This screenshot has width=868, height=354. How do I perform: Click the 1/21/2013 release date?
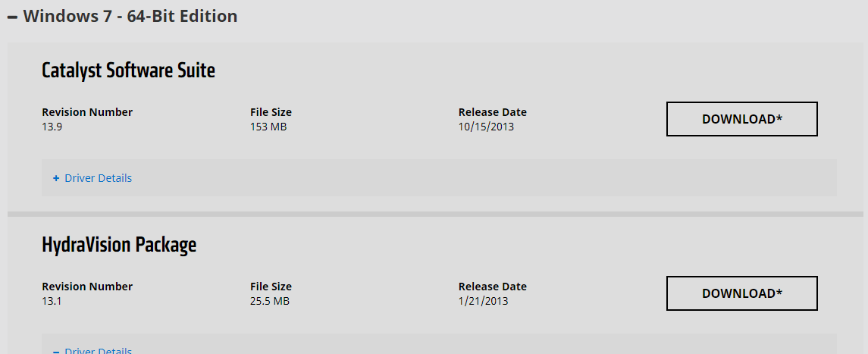(x=483, y=301)
